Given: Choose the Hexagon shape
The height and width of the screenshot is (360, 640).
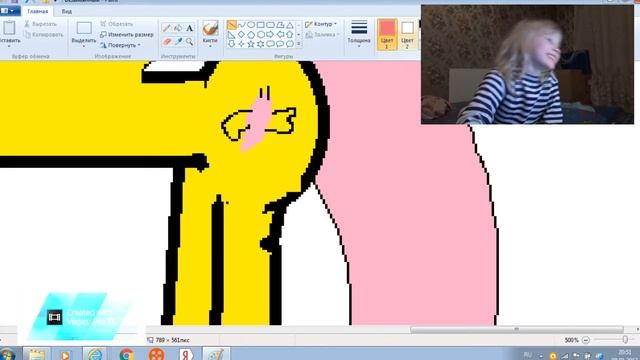Looking at the screenshot, I should 261,35.
